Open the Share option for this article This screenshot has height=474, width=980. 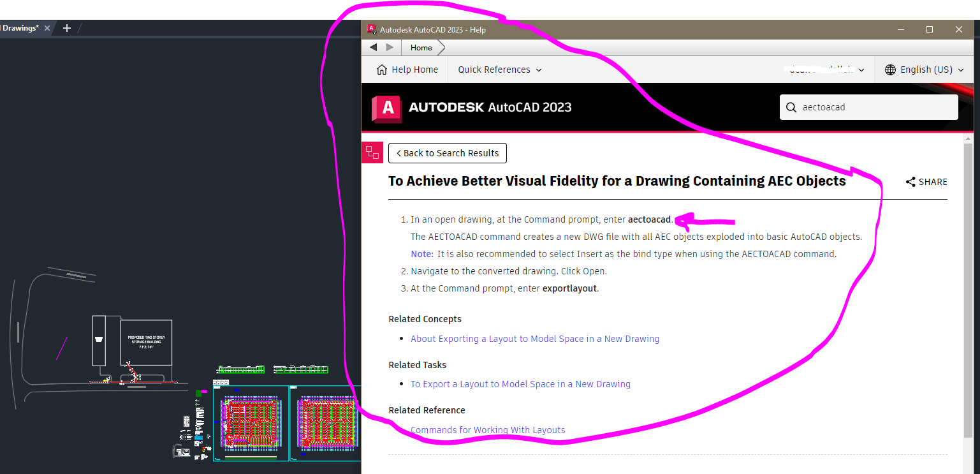coord(926,182)
